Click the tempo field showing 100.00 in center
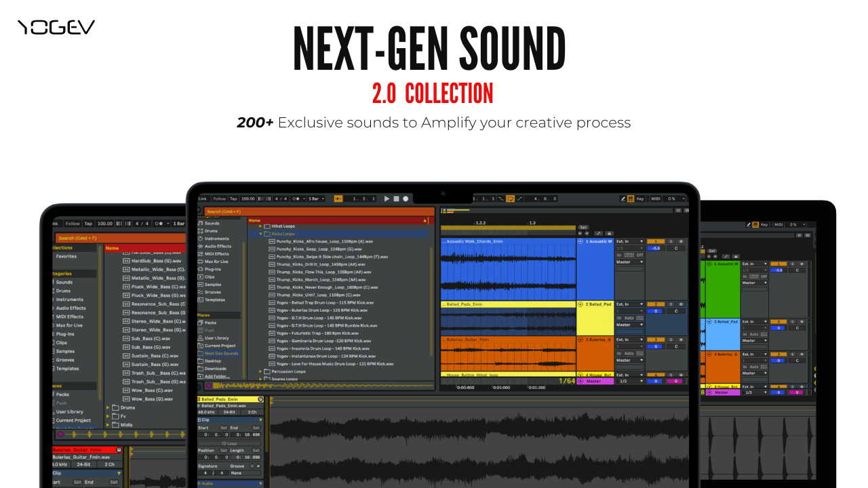This screenshot has width=868, height=488. tap(248, 199)
